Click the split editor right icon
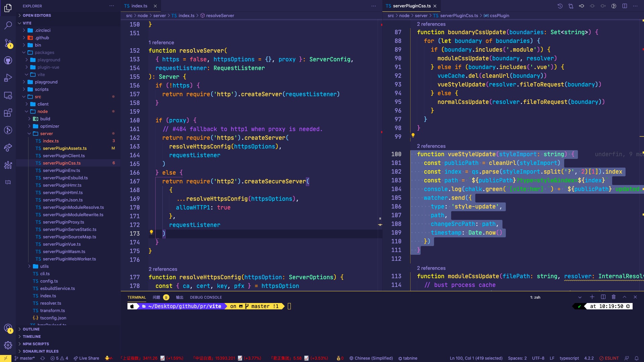Image resolution: width=644 pixels, height=362 pixels. [x=625, y=6]
